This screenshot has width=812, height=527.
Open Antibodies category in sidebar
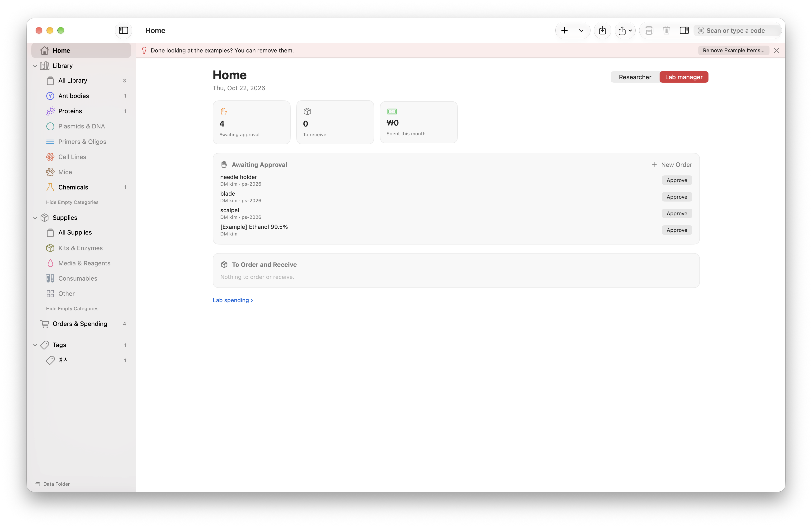point(81,96)
